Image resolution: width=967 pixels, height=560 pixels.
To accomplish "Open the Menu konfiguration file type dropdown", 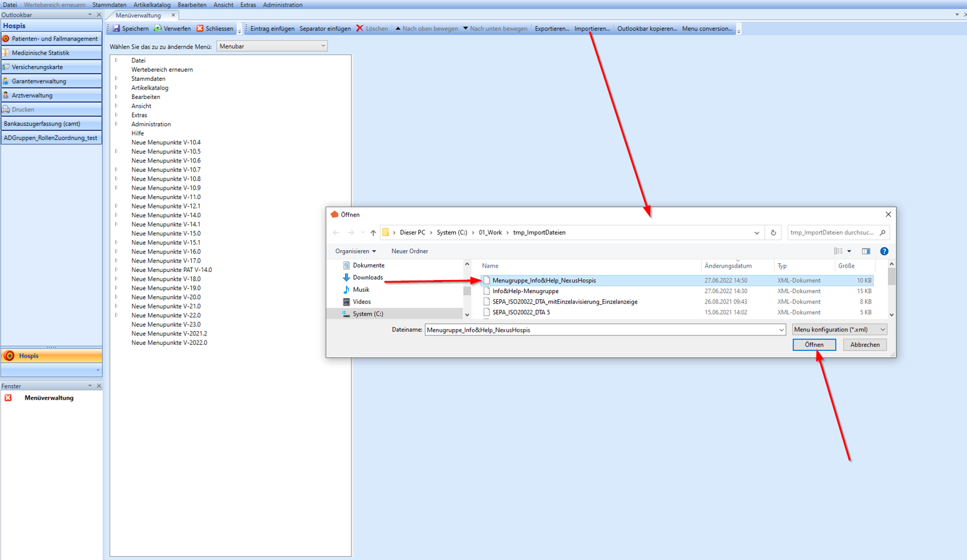I will (839, 330).
